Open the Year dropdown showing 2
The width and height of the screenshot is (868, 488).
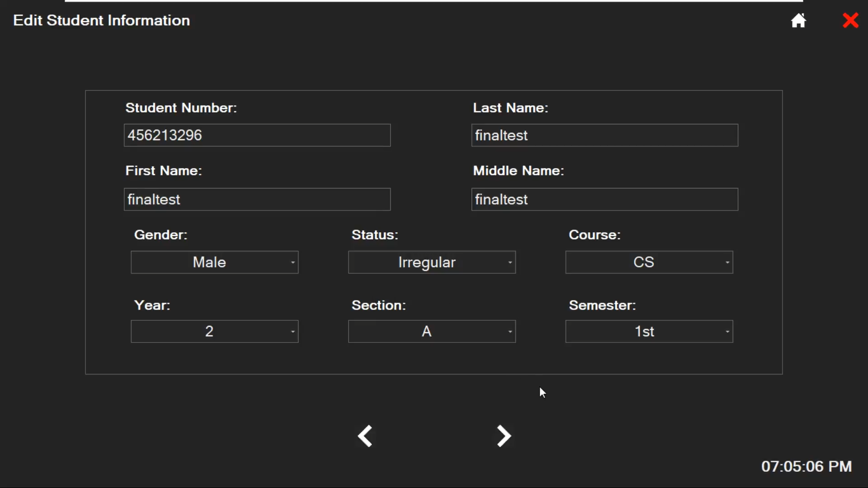coord(215,331)
